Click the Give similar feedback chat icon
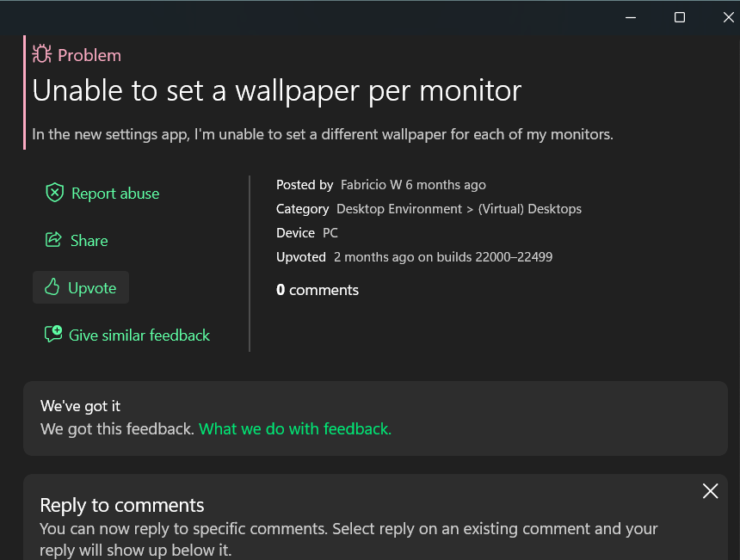The height and width of the screenshot is (560, 740). coord(53,334)
